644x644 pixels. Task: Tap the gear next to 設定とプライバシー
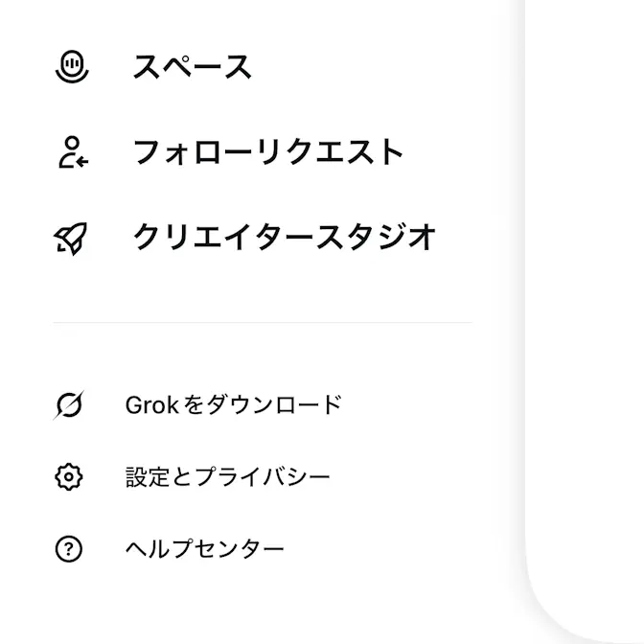(69, 477)
